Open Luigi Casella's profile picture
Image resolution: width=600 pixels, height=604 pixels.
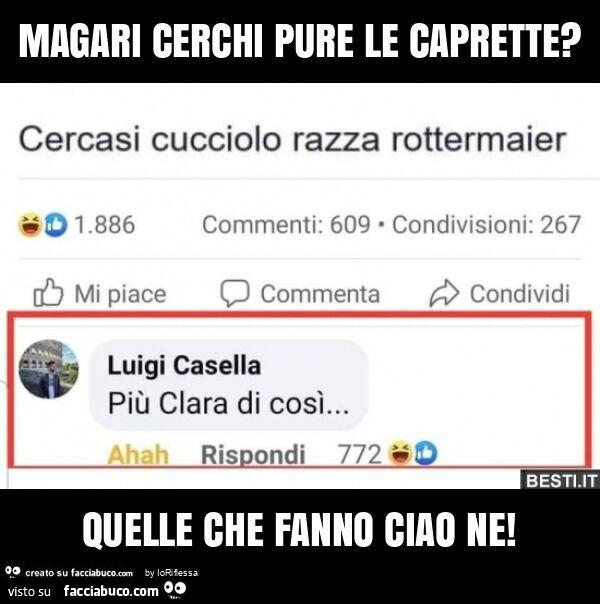point(49,369)
